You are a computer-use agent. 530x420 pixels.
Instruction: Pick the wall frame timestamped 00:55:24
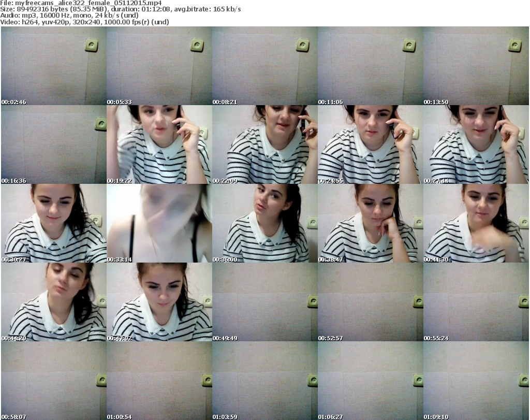pos(476,302)
